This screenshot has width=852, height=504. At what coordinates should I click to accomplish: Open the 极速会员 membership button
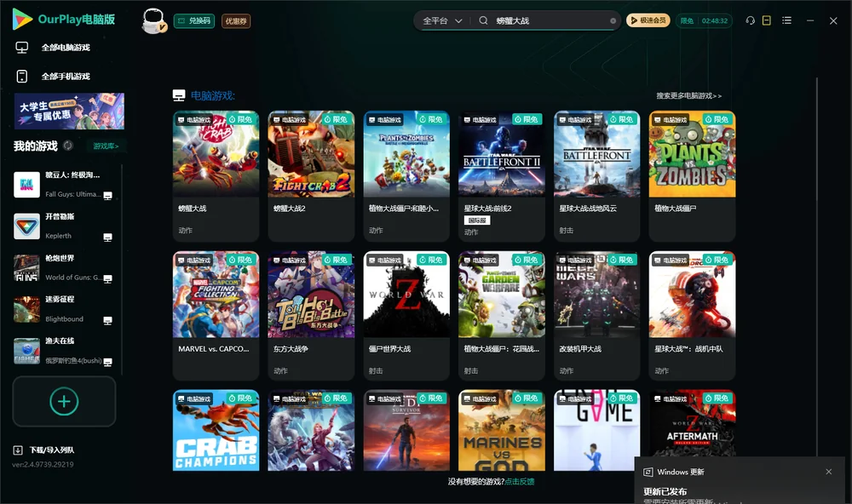click(x=648, y=20)
